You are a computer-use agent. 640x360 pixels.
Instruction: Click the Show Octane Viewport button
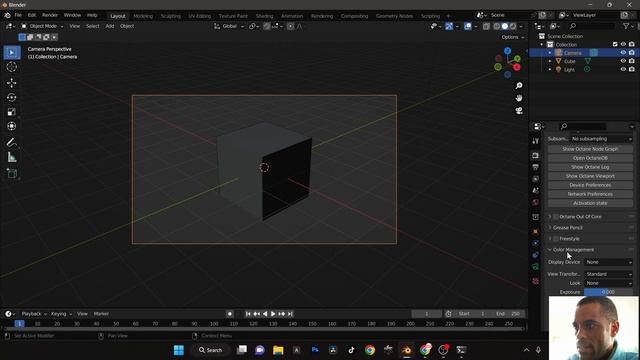click(590, 176)
